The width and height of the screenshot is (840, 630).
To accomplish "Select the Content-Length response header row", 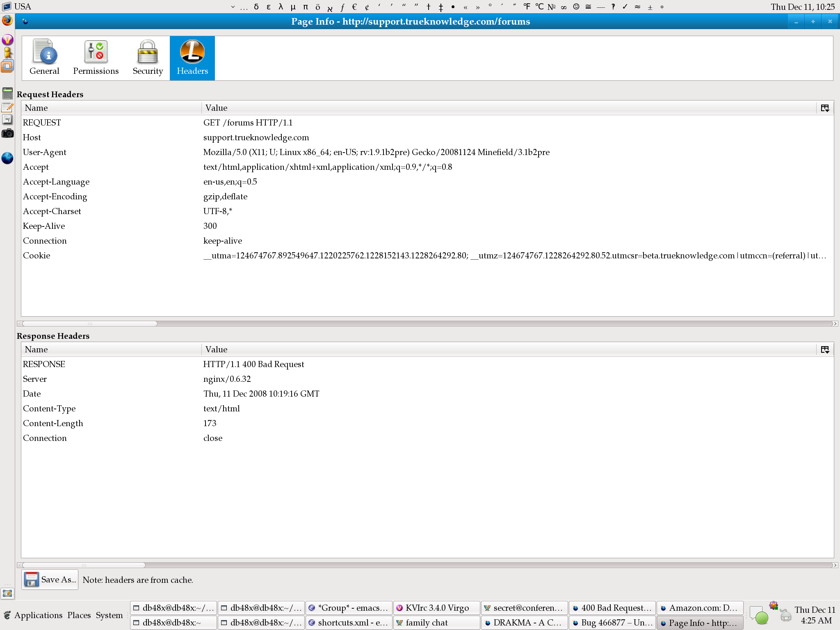I will (427, 423).
